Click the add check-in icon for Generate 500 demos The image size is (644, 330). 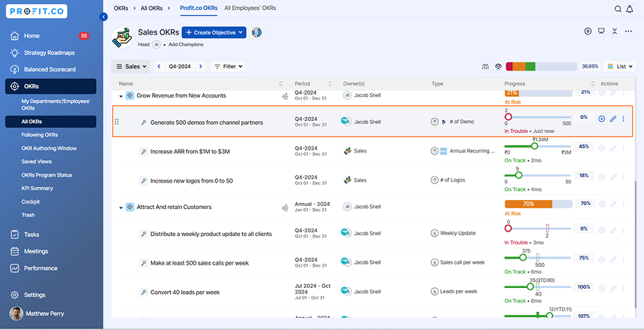602,119
